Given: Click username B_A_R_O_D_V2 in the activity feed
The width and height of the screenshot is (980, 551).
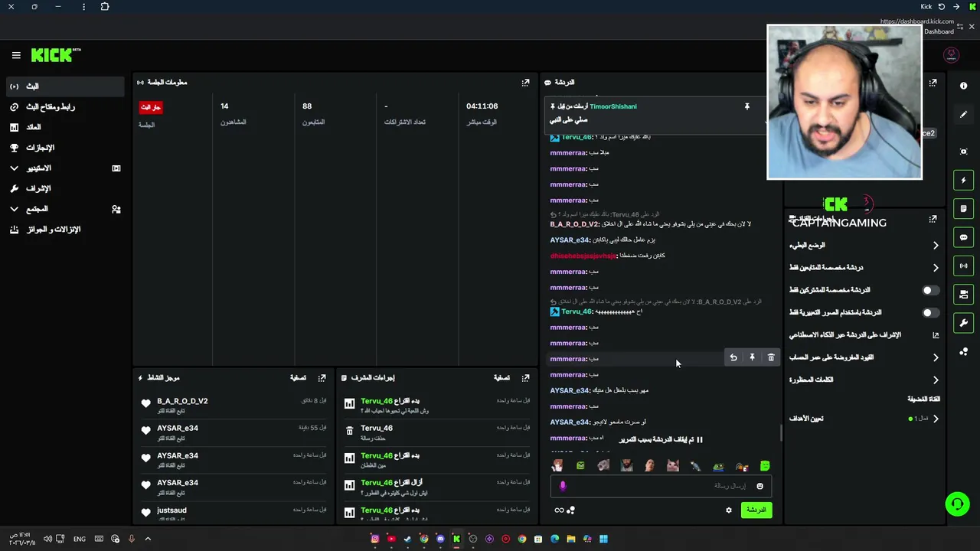Looking at the screenshot, I should point(182,401).
